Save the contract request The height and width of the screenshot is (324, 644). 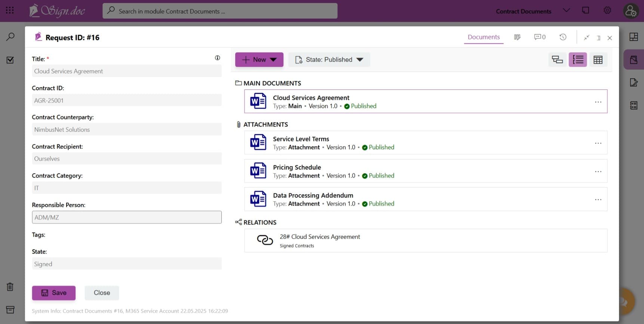(x=54, y=293)
